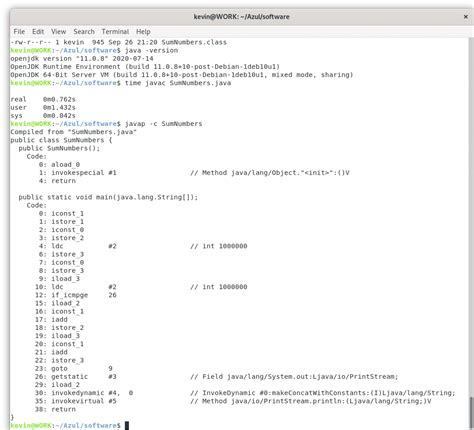Click the 'public static void main' declaration

(108, 197)
